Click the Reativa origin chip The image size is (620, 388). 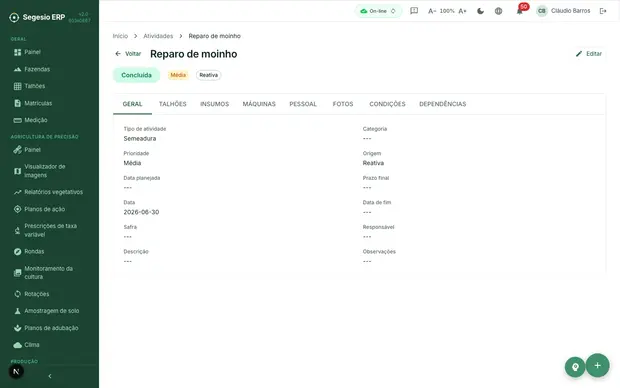[x=208, y=75]
